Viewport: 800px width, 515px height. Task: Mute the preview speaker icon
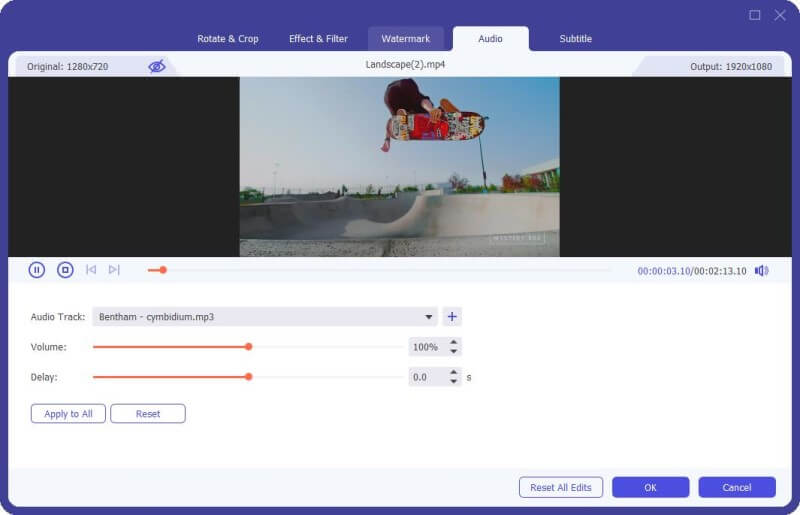pos(761,271)
